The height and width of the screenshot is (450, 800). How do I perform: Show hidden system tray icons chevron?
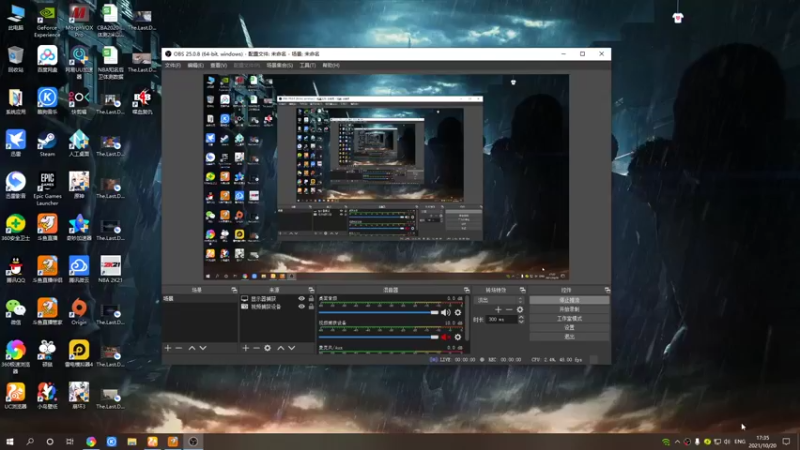click(678, 442)
